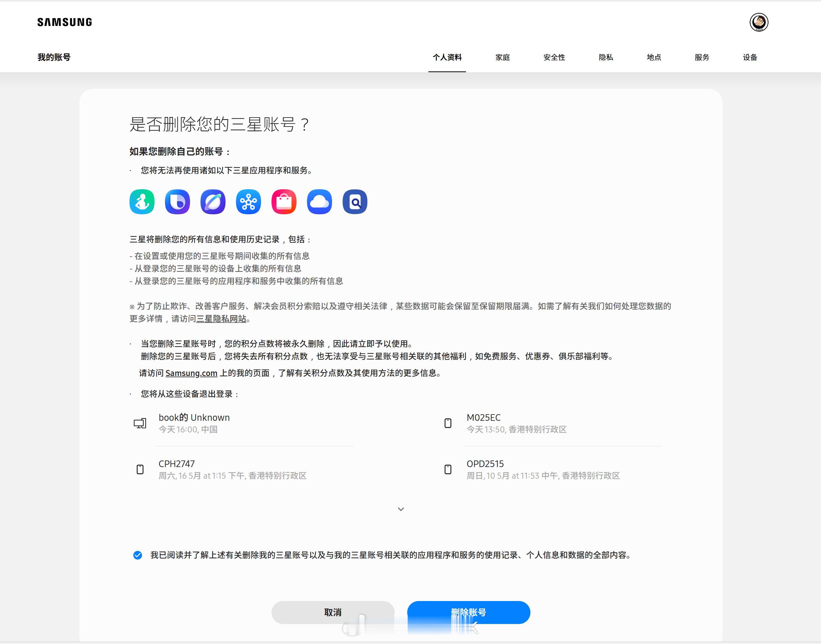The height and width of the screenshot is (644, 821).
Task: Select the CPH2747 device name
Action: [x=176, y=464]
